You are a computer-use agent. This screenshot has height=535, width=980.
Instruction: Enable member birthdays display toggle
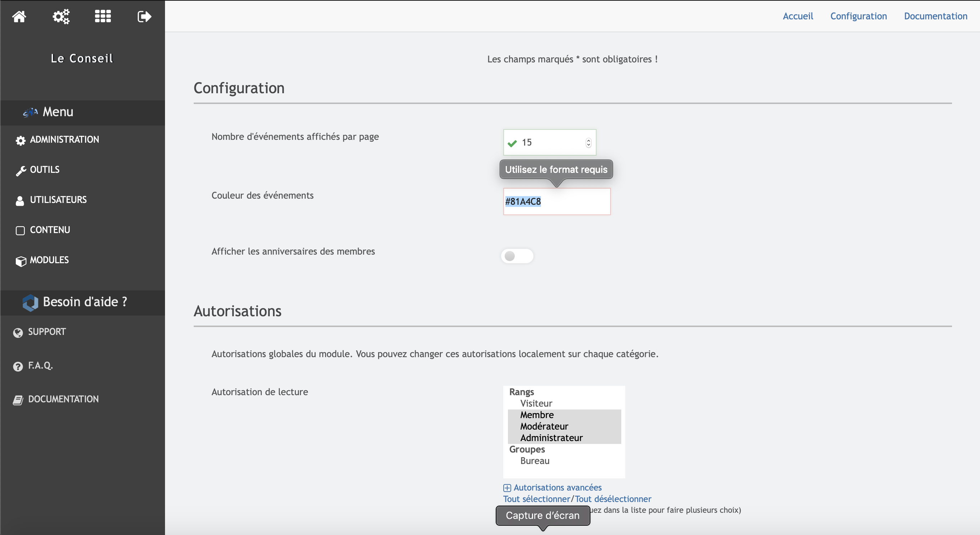517,256
